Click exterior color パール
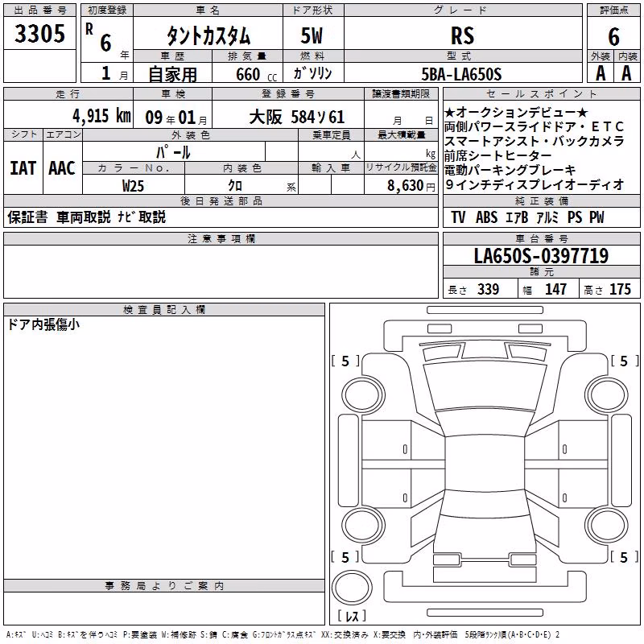Image resolution: width=644 pixels, height=644 pixels. click(173, 152)
